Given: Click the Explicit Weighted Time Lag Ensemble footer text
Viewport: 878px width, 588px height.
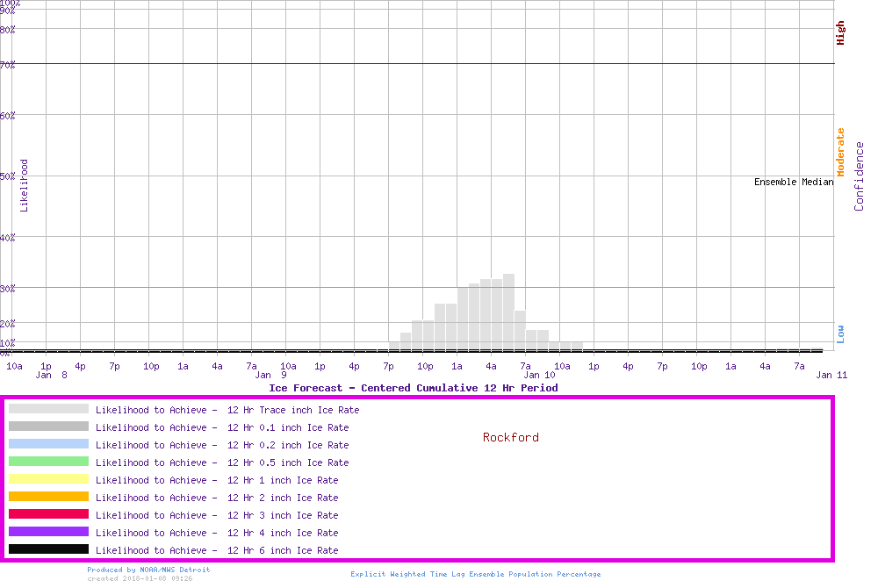Looking at the screenshot, I should tap(476, 574).
